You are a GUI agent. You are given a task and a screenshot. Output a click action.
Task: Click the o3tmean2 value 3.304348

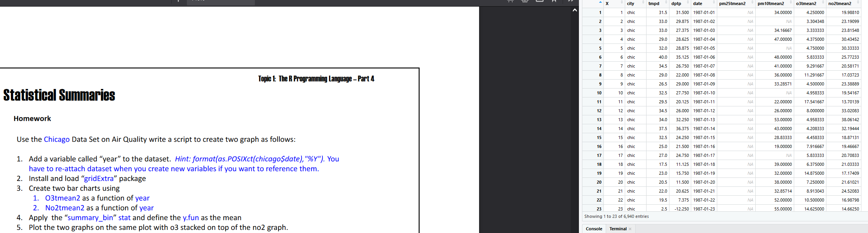click(x=815, y=21)
